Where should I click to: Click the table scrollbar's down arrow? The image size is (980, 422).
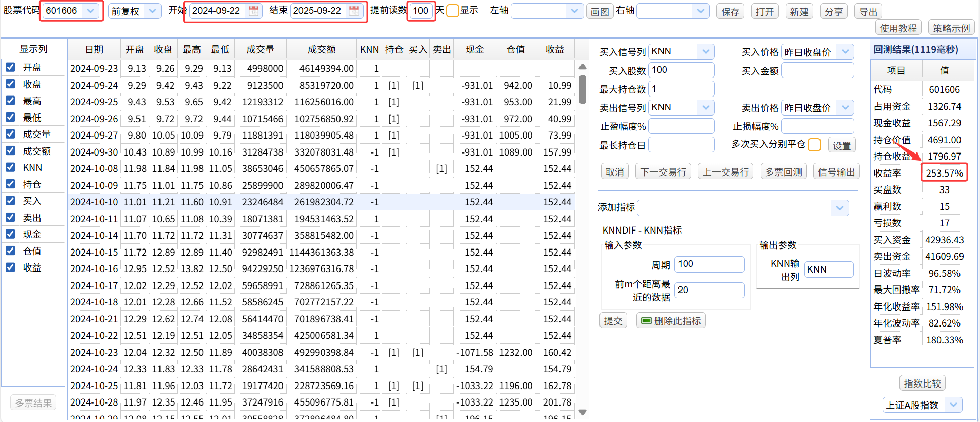[583, 412]
